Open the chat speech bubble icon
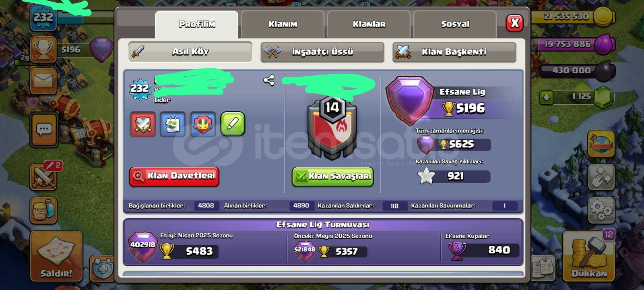Image resolution: width=644 pixels, height=290 pixels. 44,130
